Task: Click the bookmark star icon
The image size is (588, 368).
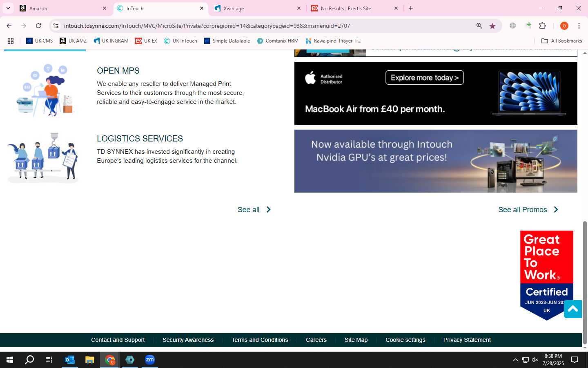Action: pyautogui.click(x=492, y=26)
